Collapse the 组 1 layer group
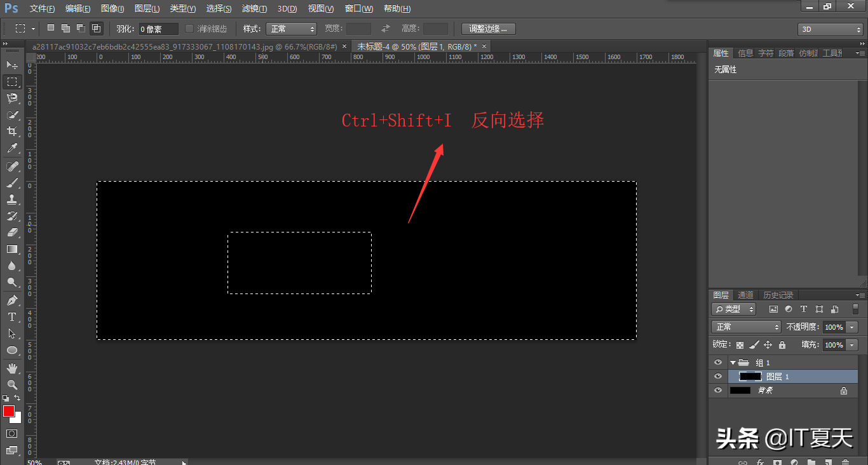 [x=733, y=363]
